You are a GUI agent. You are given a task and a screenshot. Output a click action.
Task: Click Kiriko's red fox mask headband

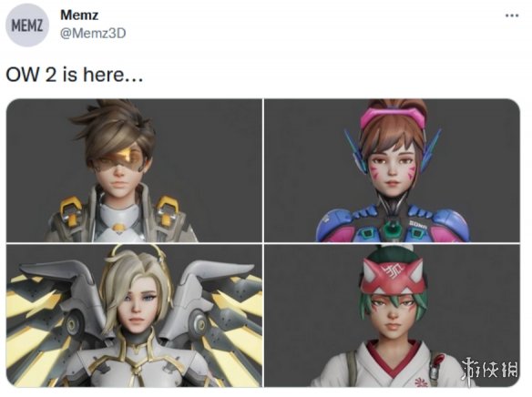393,278
